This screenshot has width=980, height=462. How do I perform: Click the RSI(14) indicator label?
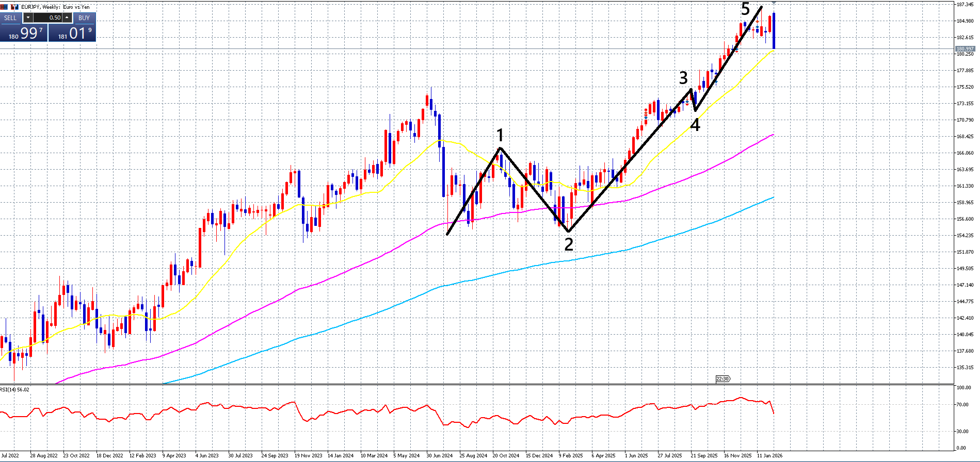14,390
